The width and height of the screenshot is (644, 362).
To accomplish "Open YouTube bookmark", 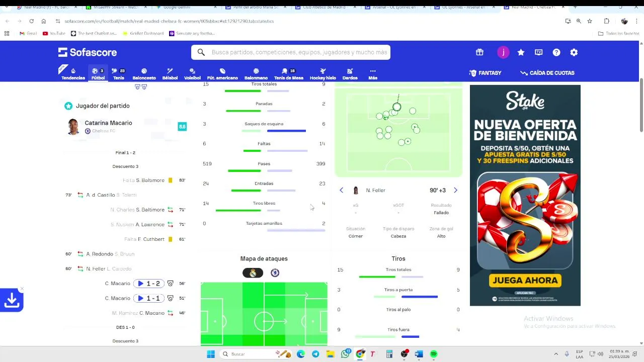I will (x=54, y=33).
